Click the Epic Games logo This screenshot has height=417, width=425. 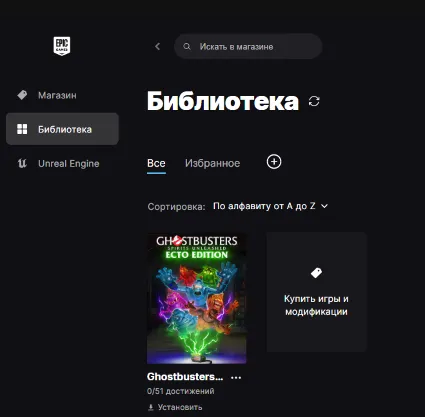click(62, 46)
